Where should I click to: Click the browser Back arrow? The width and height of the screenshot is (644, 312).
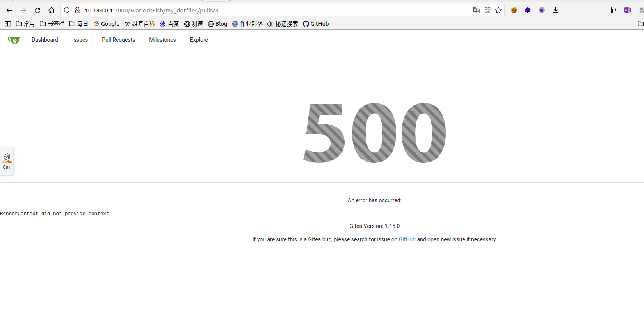click(x=9, y=11)
